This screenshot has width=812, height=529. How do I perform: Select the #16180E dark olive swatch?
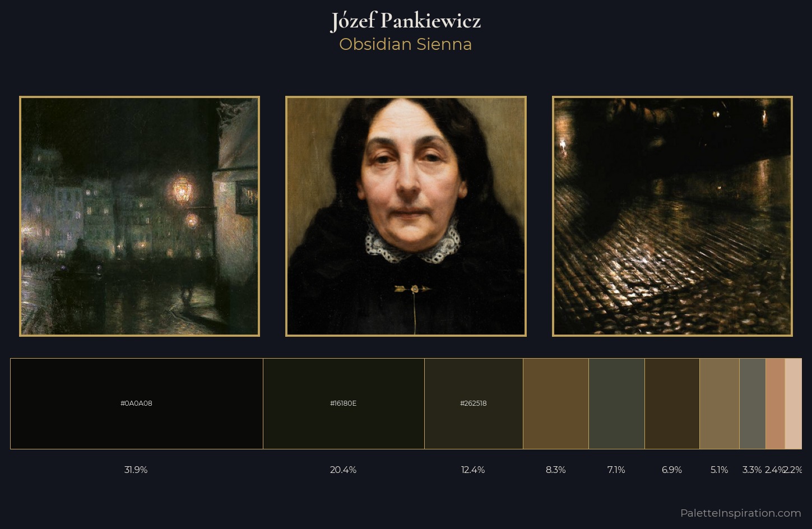point(344,403)
